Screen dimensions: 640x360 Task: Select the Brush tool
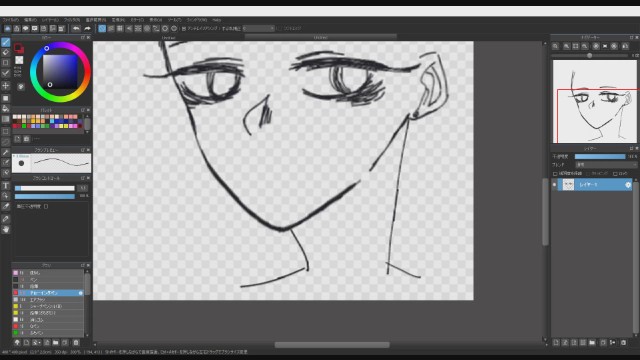[6, 42]
